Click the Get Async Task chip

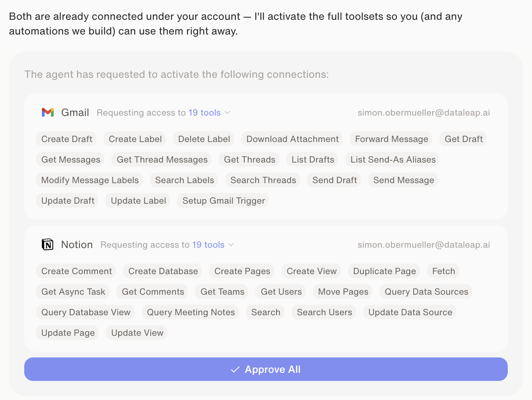(73, 292)
